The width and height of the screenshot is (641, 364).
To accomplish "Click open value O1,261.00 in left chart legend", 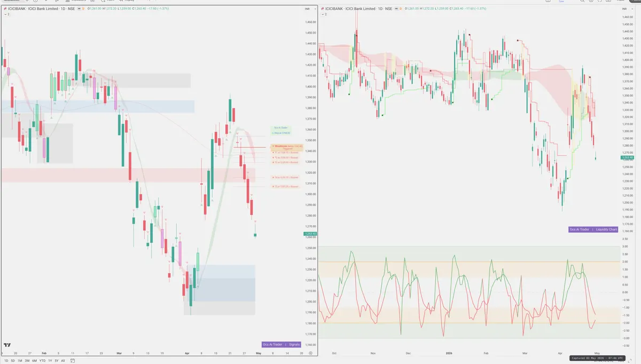I will click(94, 9).
